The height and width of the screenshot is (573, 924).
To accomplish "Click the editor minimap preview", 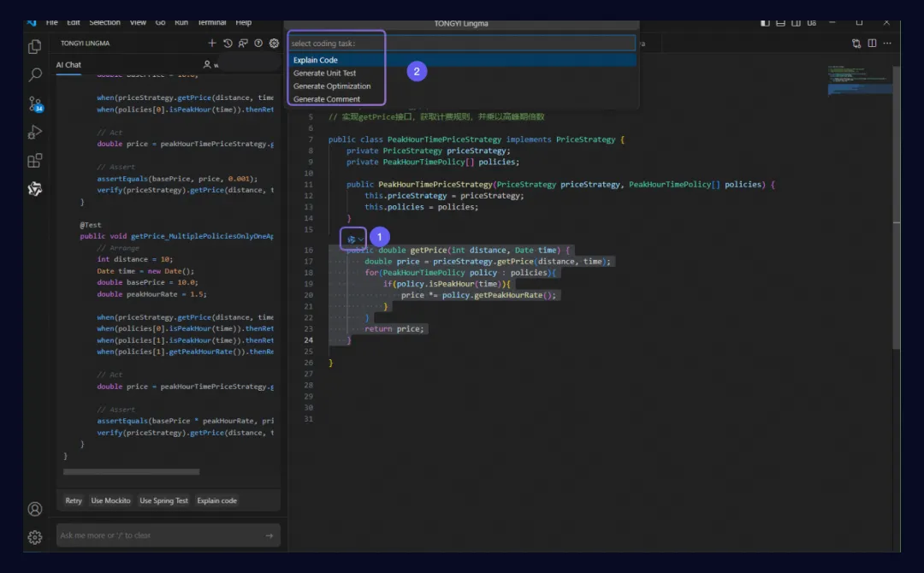I will coord(859,80).
